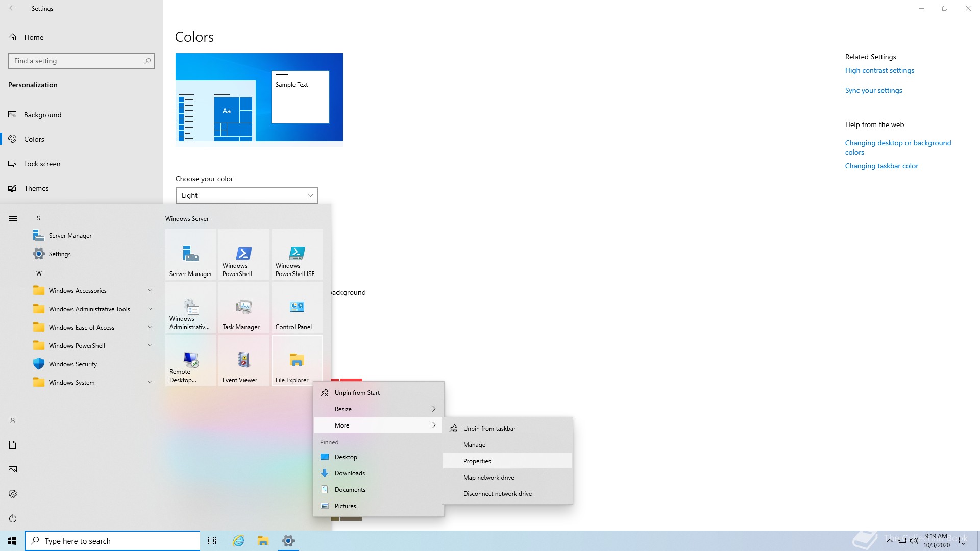Viewport: 980px width, 551px height.
Task: Open Server Manager tile in Start
Action: (191, 255)
